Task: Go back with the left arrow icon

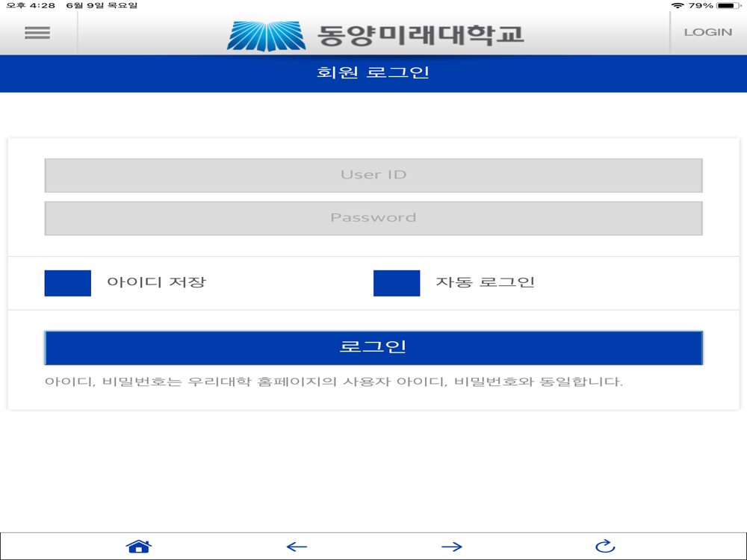Action: click(297, 547)
